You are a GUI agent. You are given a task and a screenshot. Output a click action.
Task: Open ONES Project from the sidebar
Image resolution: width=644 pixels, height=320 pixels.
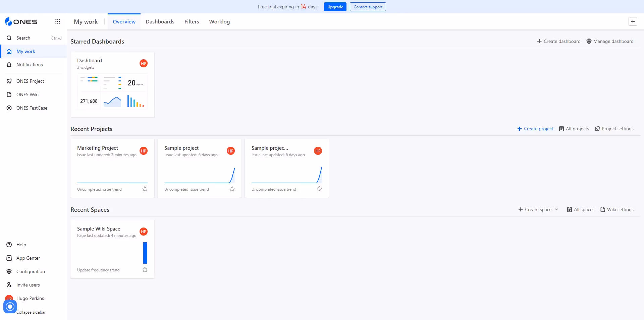tap(34, 81)
